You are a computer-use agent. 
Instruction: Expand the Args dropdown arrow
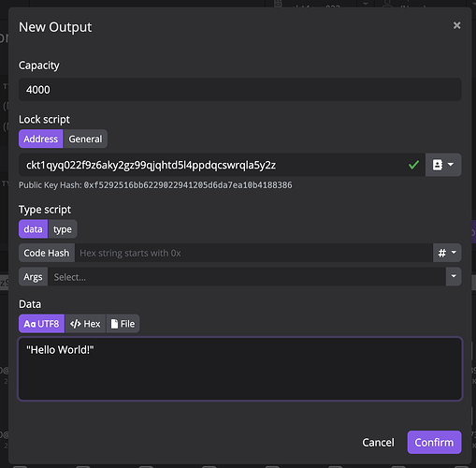click(x=454, y=276)
